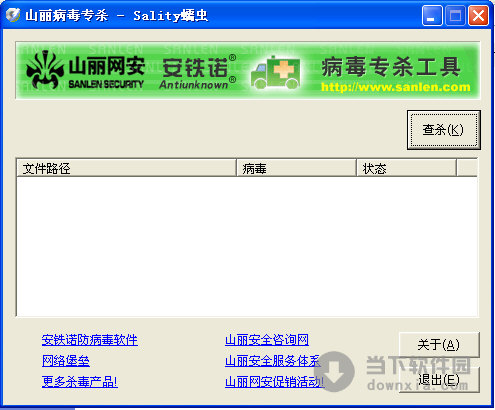495x410 pixels.
Task: Click inside the empty scan results list
Action: coord(247,247)
